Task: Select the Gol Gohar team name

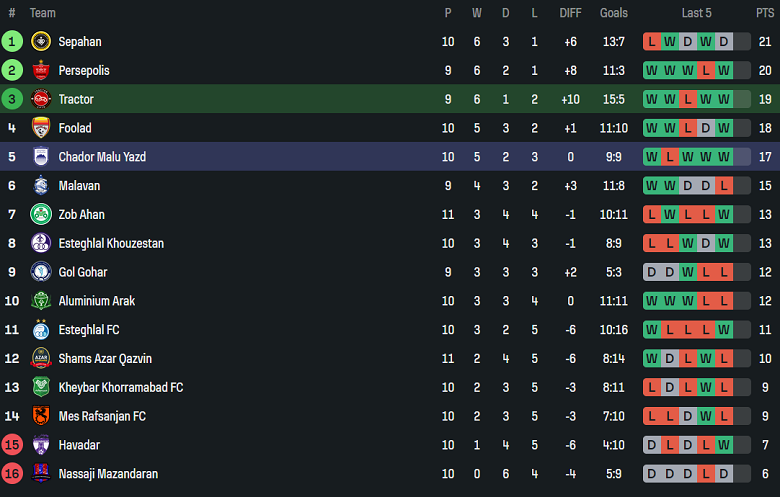Action: (83, 272)
